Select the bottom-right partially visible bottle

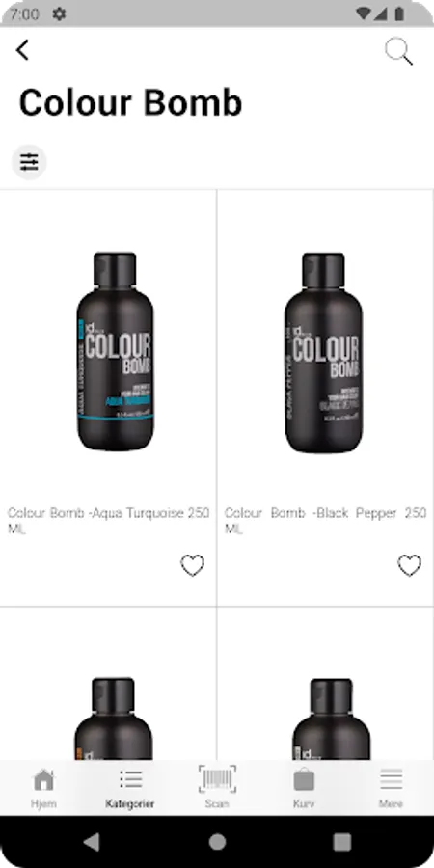(331, 719)
